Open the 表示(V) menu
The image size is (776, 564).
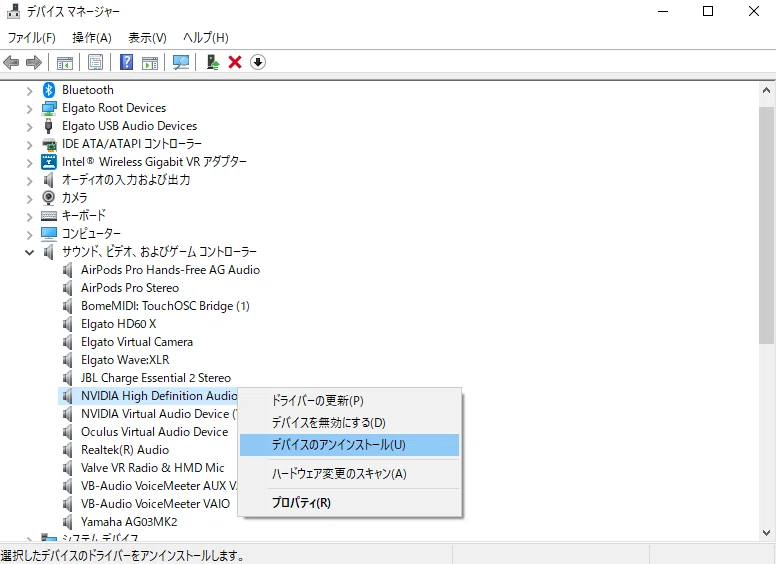(x=147, y=38)
